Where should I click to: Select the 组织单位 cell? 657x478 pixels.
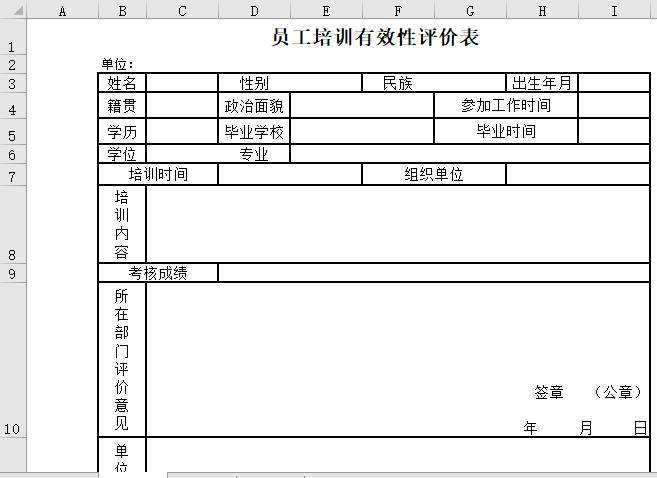point(433,174)
